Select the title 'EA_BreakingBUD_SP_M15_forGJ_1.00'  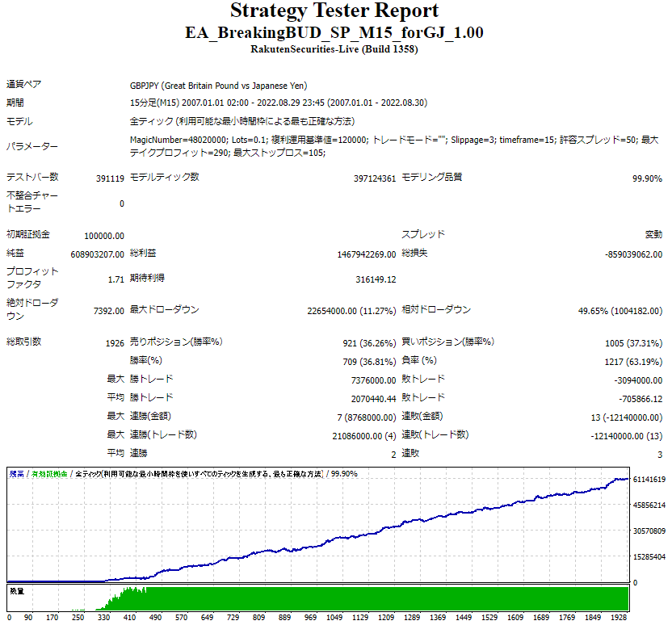(334, 32)
